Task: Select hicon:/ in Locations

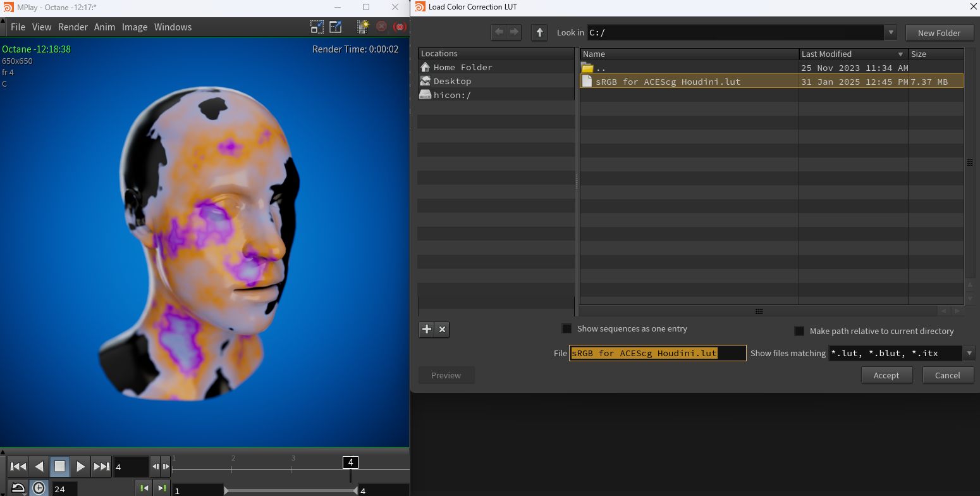Action: coord(496,95)
